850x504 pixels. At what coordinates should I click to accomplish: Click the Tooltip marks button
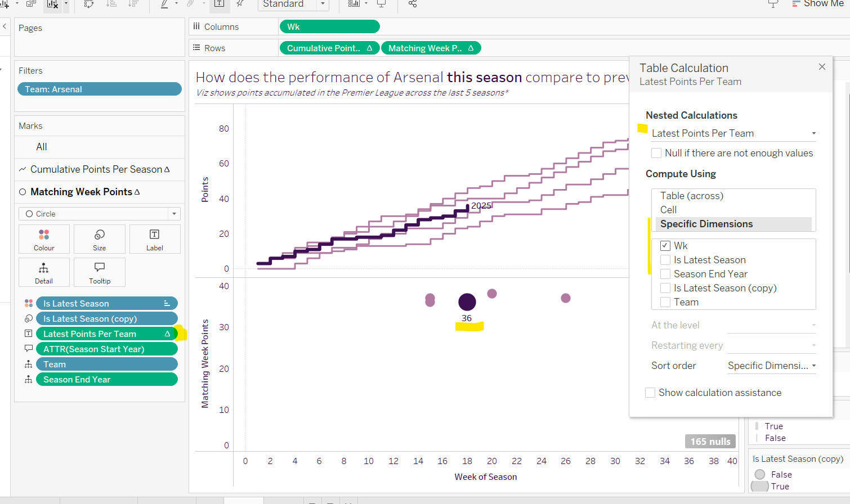pos(100,272)
